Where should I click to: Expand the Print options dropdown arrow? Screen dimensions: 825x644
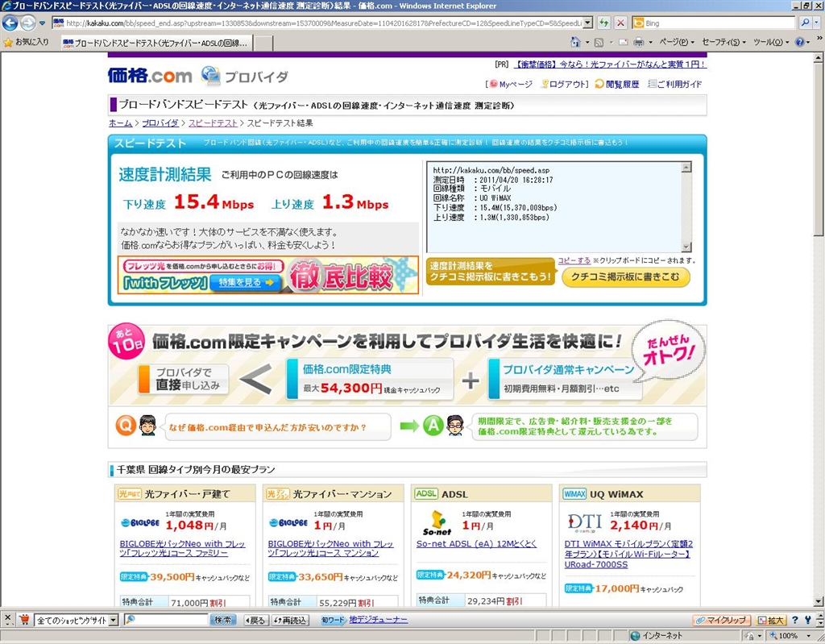tap(651, 42)
